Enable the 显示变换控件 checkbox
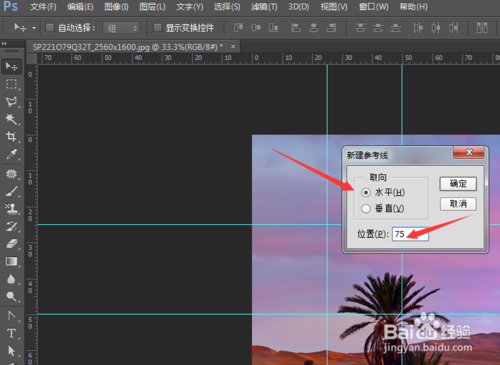Screen dimensions: 500x365 [157, 28]
